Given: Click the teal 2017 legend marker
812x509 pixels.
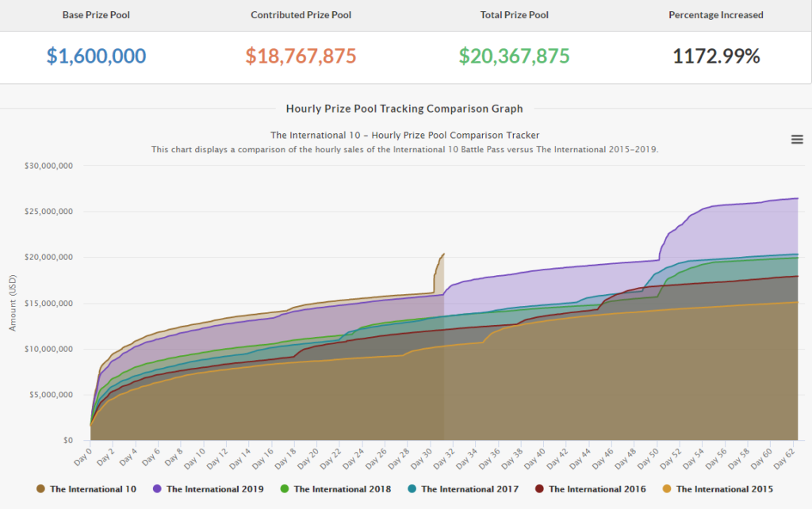Looking at the screenshot, I should pyautogui.click(x=412, y=489).
